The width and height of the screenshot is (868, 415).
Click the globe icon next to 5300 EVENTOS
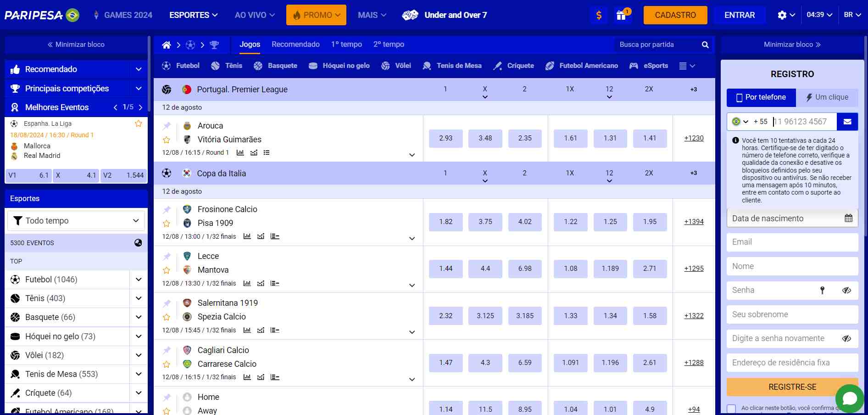pyautogui.click(x=138, y=243)
